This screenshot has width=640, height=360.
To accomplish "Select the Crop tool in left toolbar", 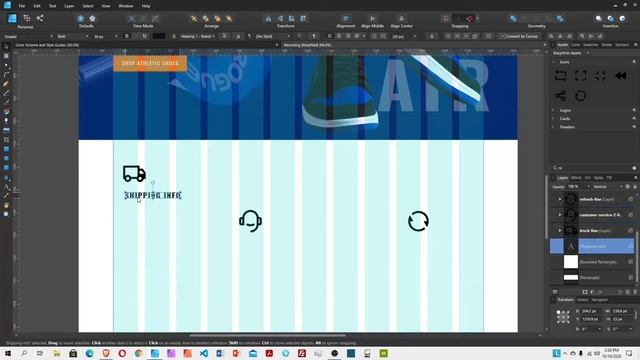I will pos(6,140).
